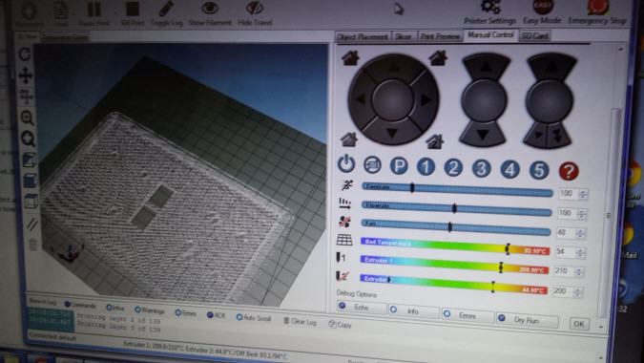Switch to wireframe cube top view icon
This screenshot has height=363, width=644.
click(x=31, y=202)
